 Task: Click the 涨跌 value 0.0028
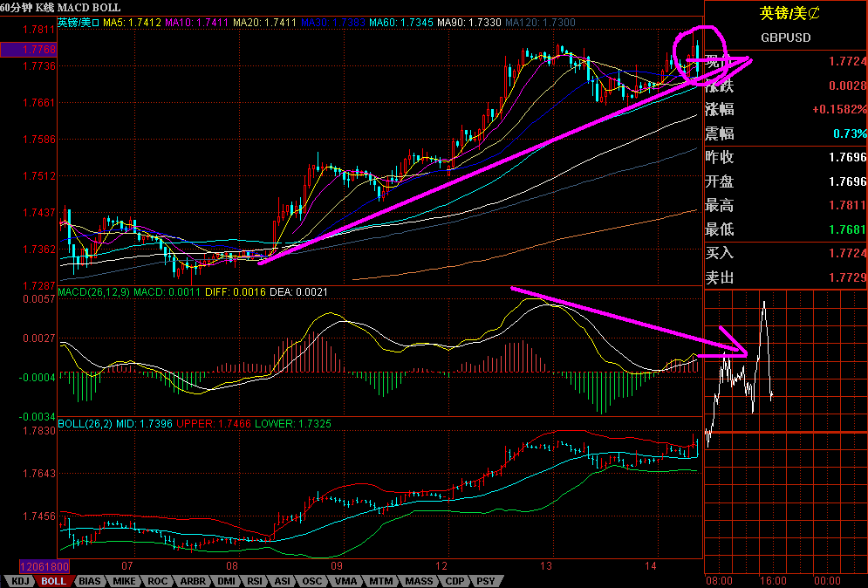pos(848,85)
